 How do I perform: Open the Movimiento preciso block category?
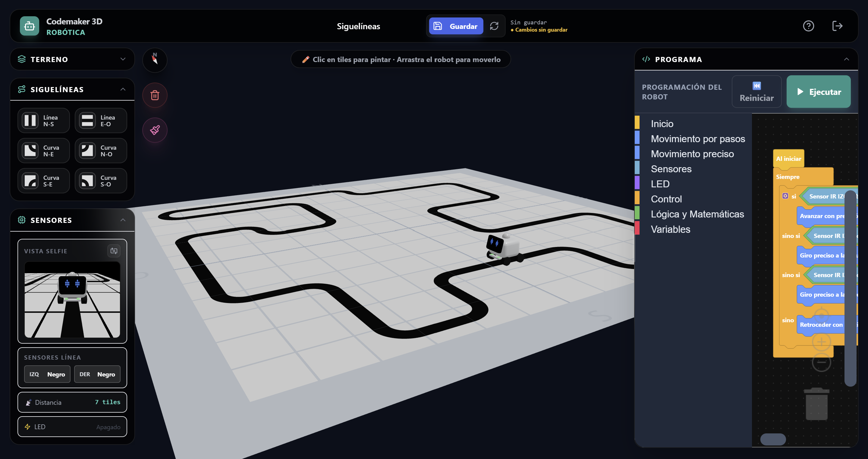[693, 154]
